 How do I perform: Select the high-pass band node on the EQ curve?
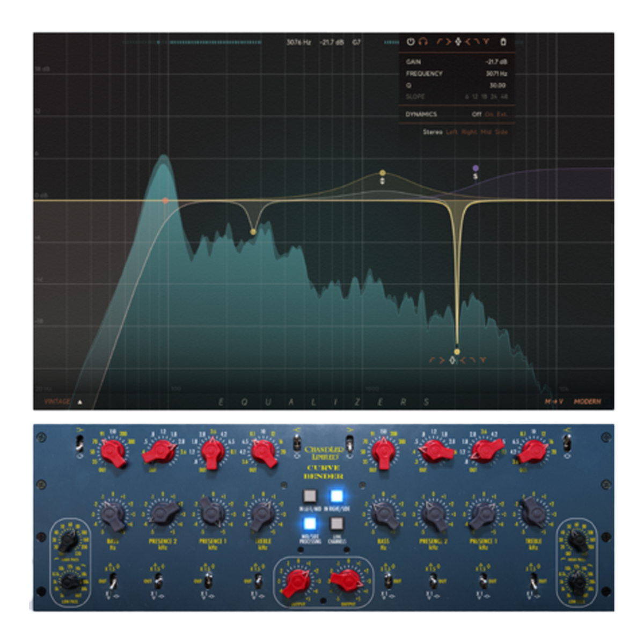[165, 200]
